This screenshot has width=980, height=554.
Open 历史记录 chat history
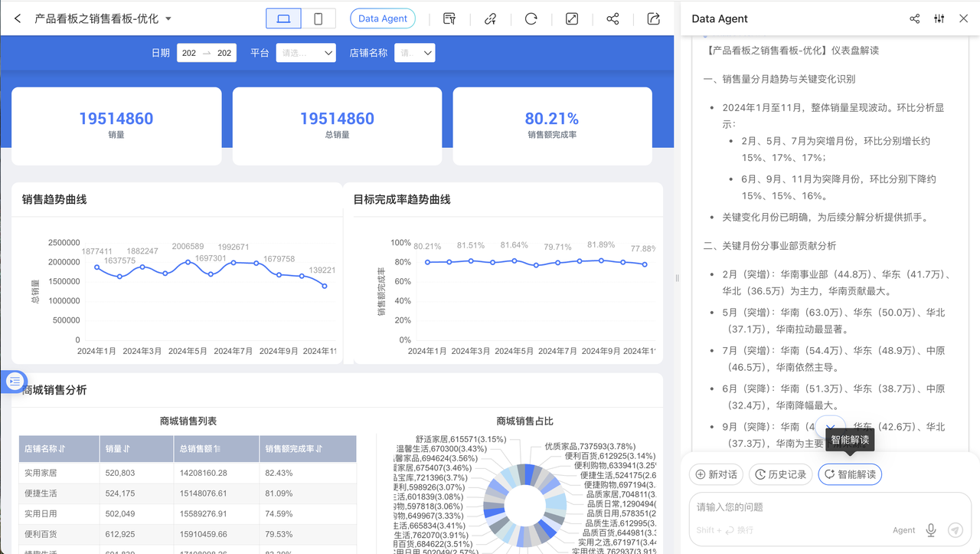[780, 474]
